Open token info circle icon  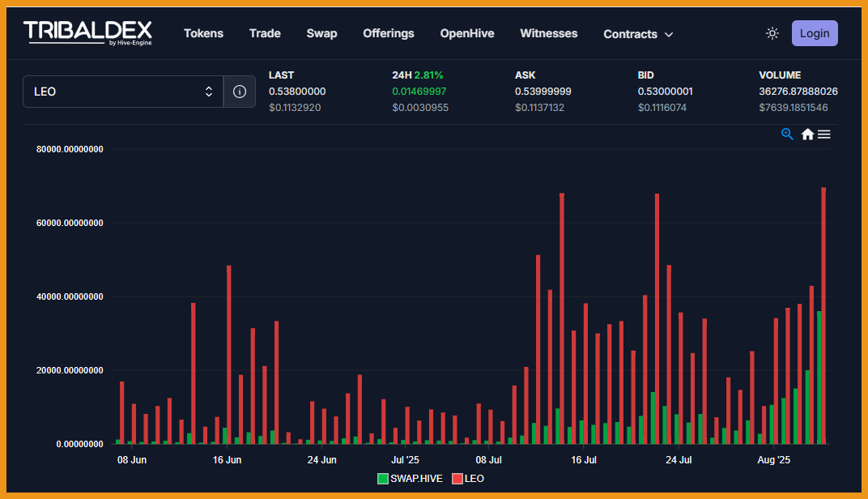239,92
